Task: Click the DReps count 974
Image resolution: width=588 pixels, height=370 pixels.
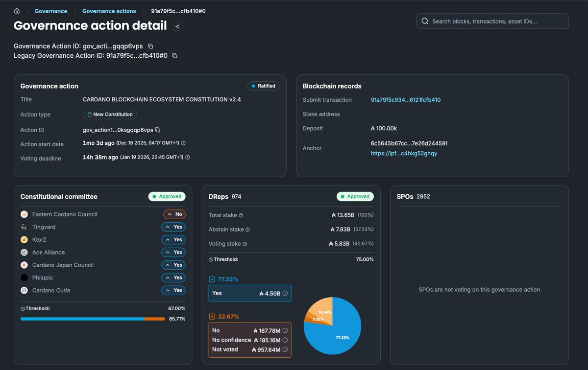Action: (236, 197)
